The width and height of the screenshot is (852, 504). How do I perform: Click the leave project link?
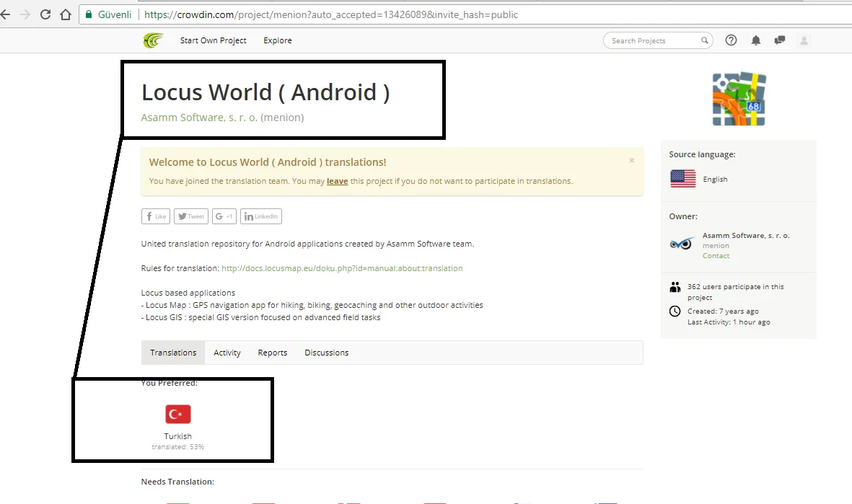(x=337, y=181)
